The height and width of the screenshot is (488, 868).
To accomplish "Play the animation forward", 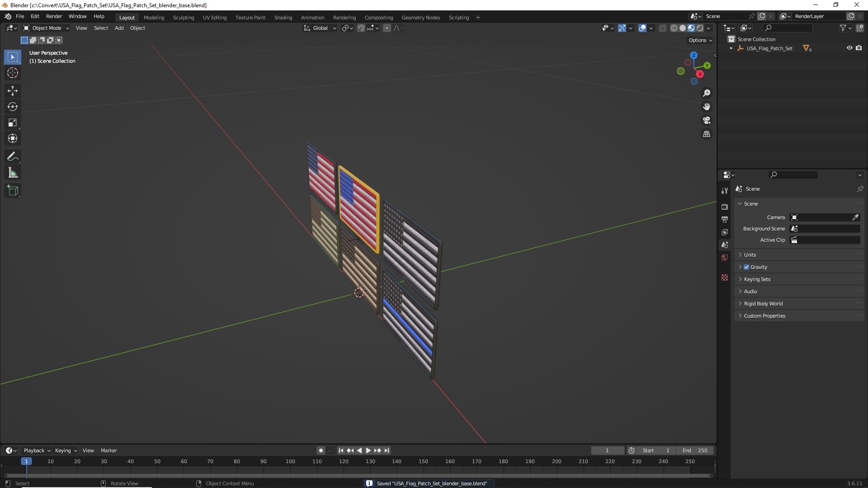I will (368, 450).
